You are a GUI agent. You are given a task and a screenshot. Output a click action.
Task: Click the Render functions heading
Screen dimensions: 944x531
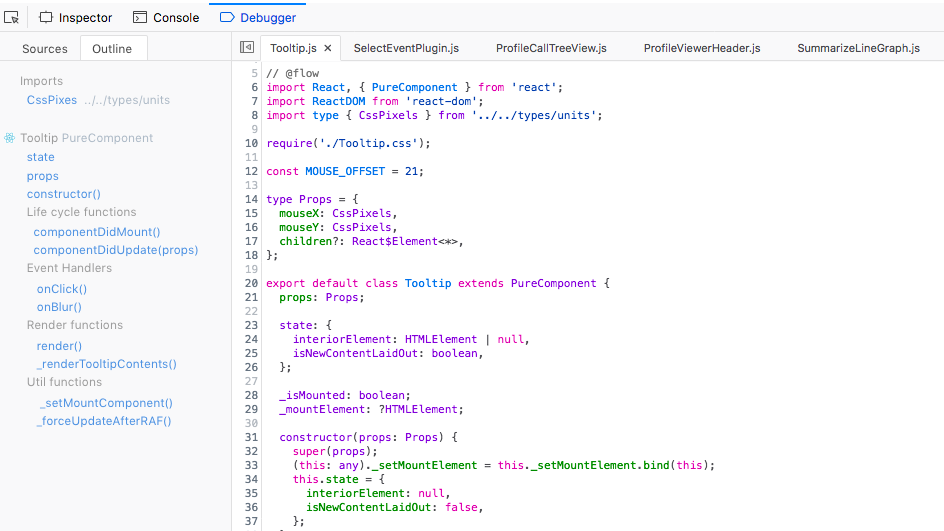pyautogui.click(x=75, y=325)
